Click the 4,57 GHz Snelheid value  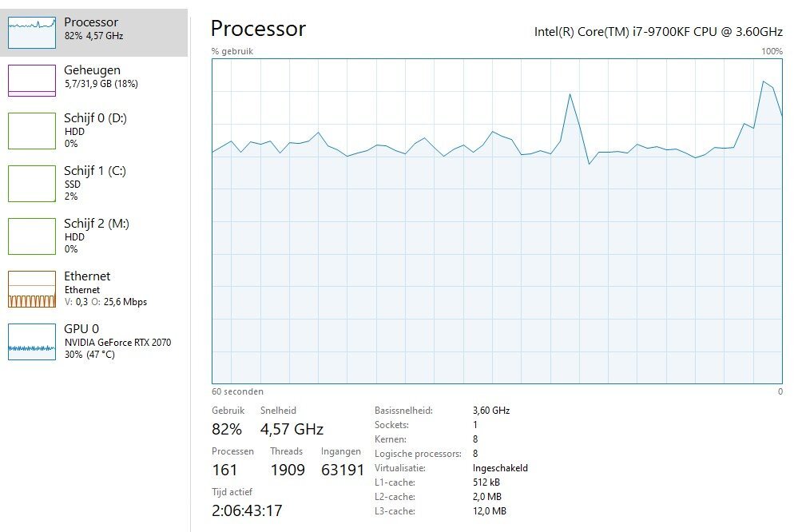click(x=292, y=429)
